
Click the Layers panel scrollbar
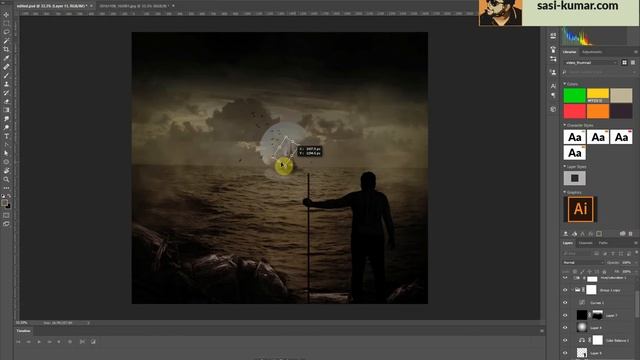coord(637,304)
